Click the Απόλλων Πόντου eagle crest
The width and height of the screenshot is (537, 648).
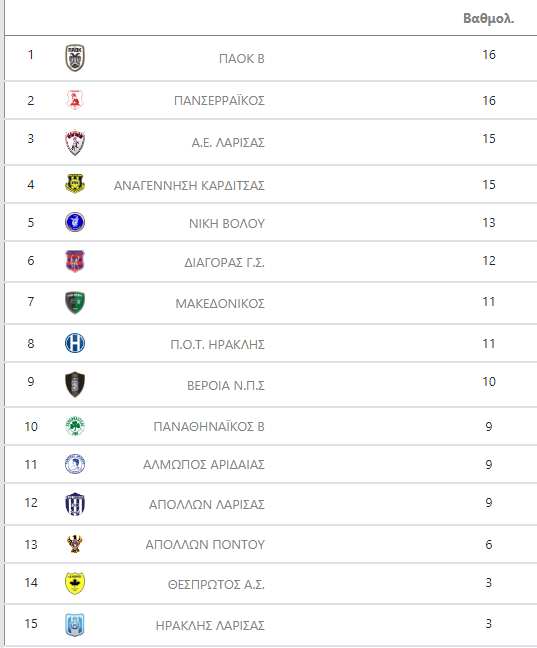(75, 544)
